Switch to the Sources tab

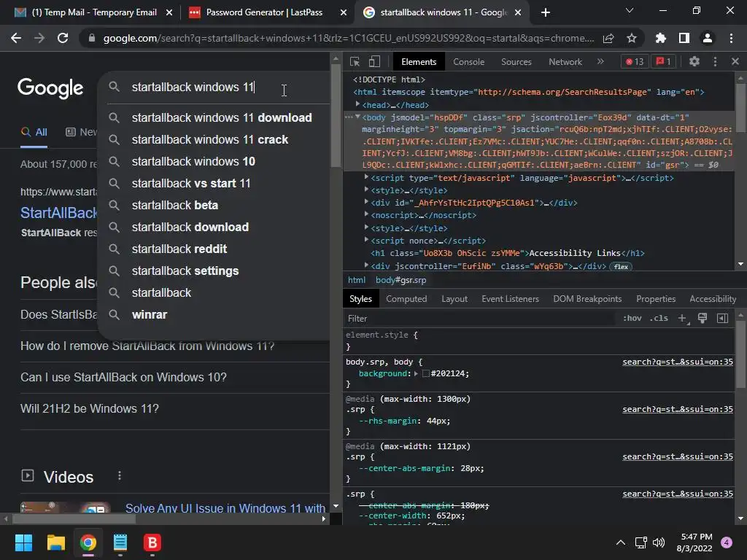[x=516, y=62]
